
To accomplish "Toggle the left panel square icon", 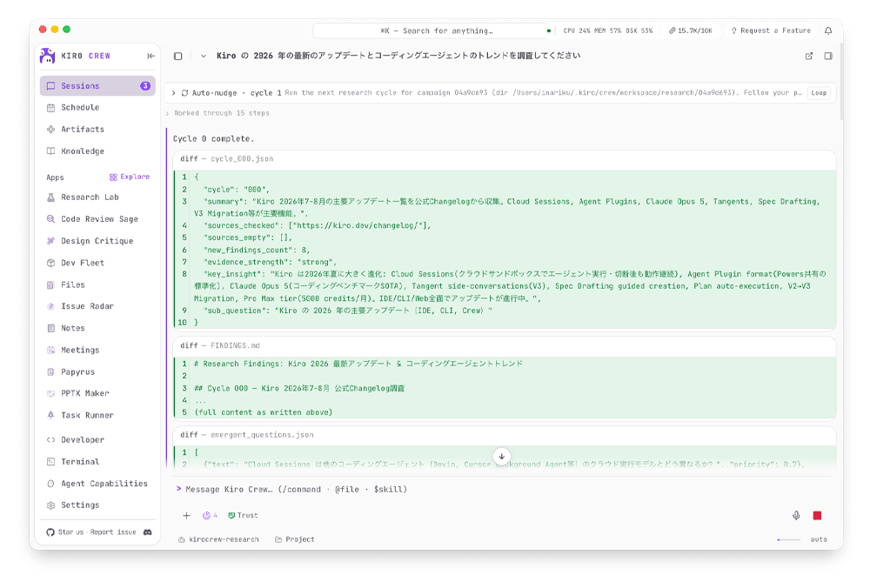I will click(178, 56).
